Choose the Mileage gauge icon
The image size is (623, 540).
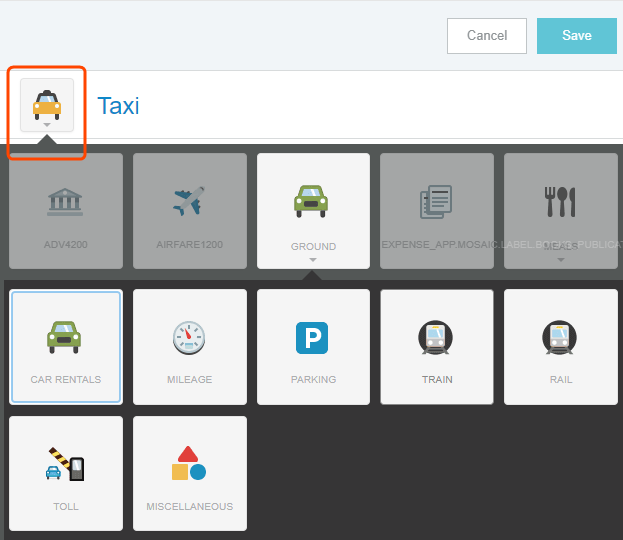(189, 346)
